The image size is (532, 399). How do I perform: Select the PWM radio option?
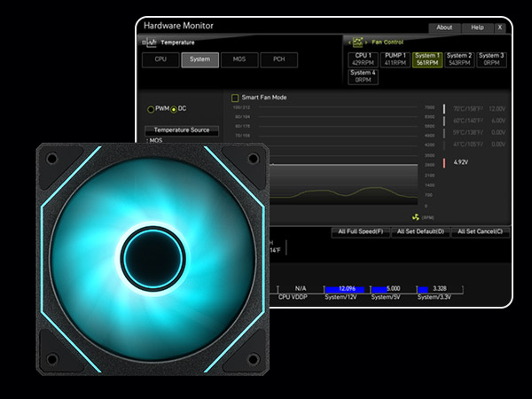click(151, 108)
